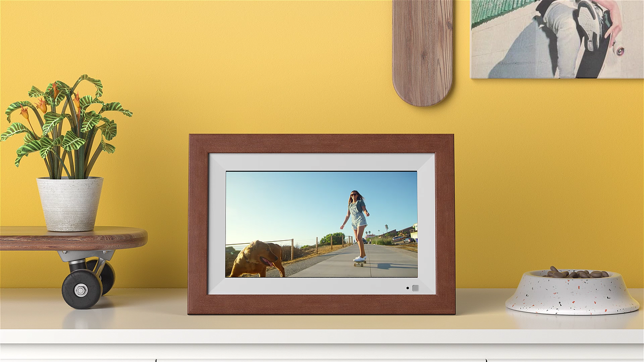Viewport: 644px width, 362px height.
Task: Click the skateboarding woman in the framed photo
Action: pos(356,227)
